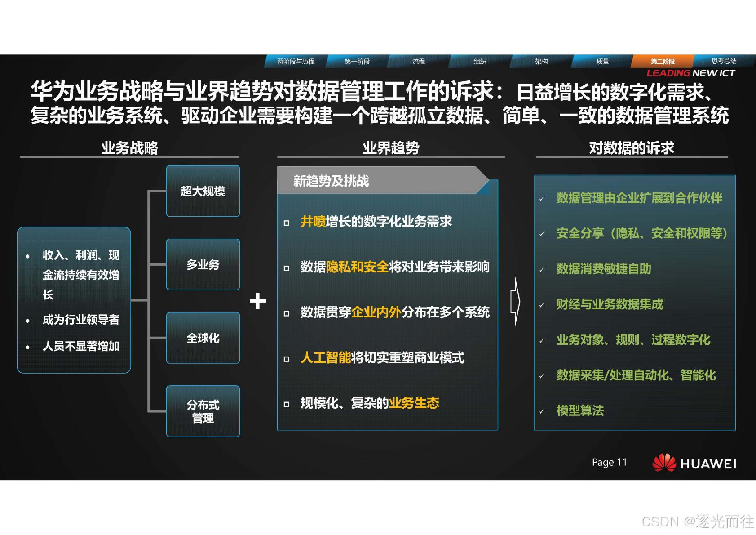This screenshot has width=756, height=535.
Task: Select the 质量 tab
Action: [603, 62]
